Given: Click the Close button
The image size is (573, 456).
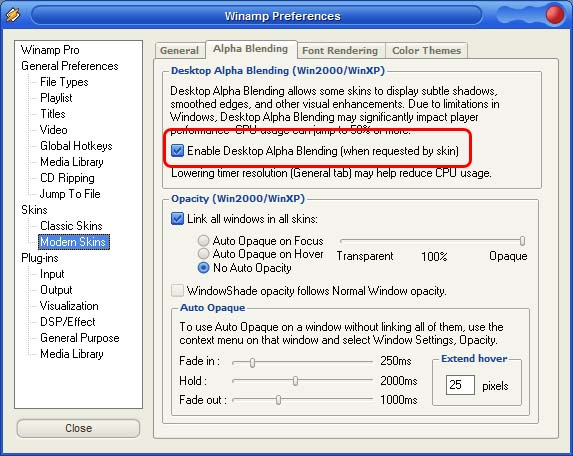Looking at the screenshot, I should (x=78, y=428).
